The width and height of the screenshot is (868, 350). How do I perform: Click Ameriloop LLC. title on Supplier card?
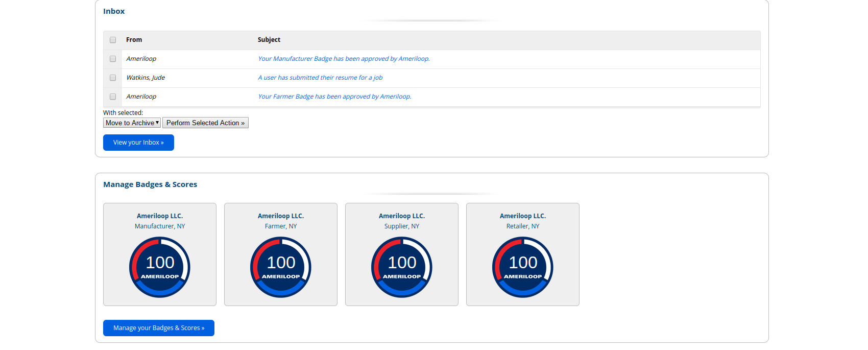(402, 216)
